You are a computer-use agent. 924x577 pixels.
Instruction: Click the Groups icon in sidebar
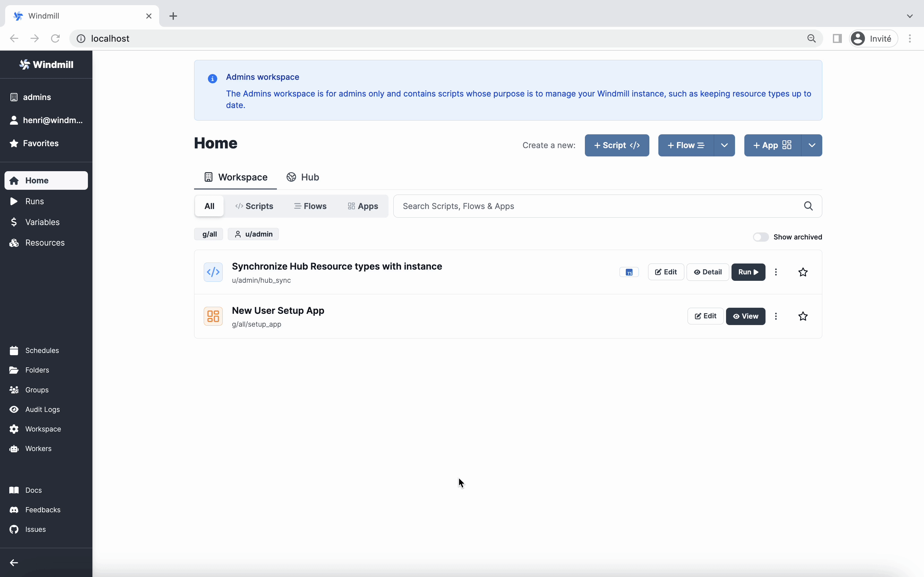coord(14,389)
